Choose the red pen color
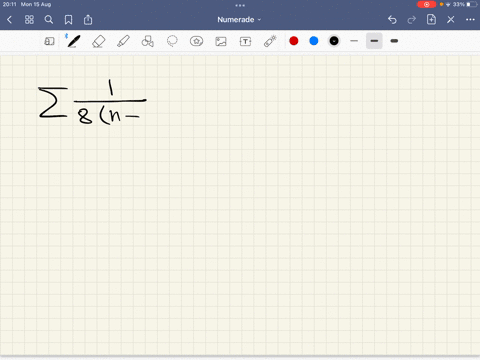480x360 pixels. coord(294,41)
